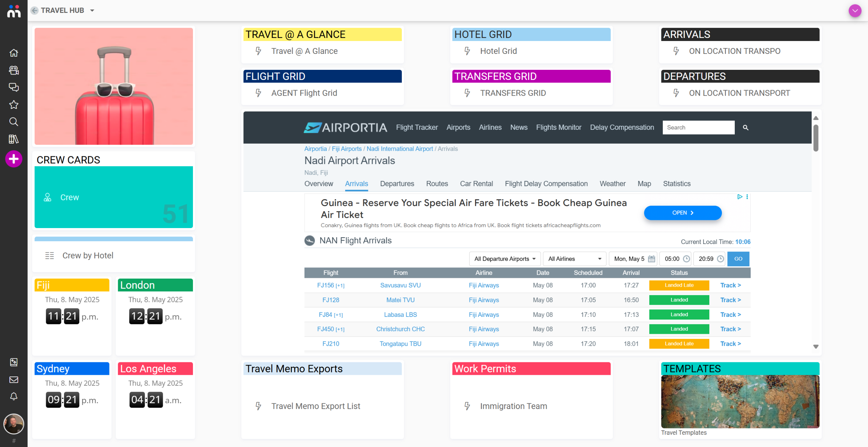
Task: Expand the TRAVEL HUB dropdown arrow
Action: click(x=92, y=11)
